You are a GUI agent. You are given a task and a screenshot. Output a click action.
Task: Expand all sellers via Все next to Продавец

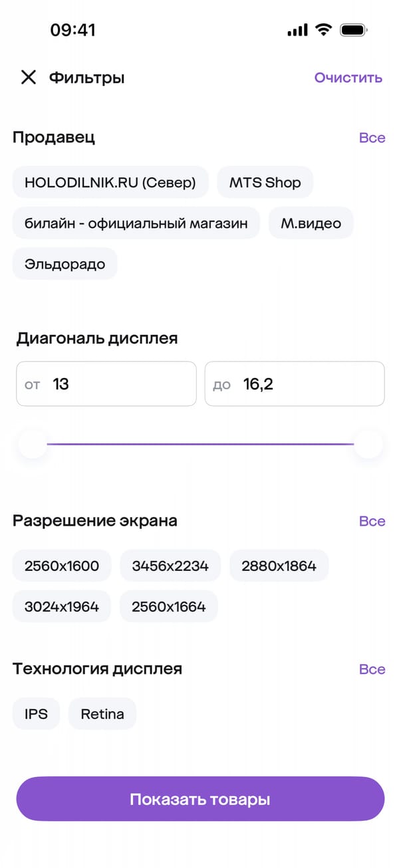coord(372,138)
